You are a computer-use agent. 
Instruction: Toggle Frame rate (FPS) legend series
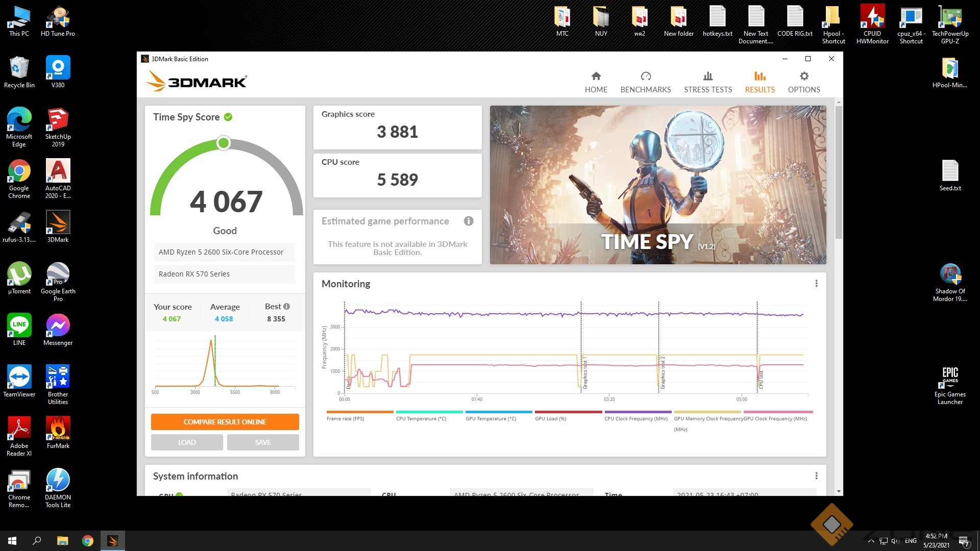click(x=346, y=418)
